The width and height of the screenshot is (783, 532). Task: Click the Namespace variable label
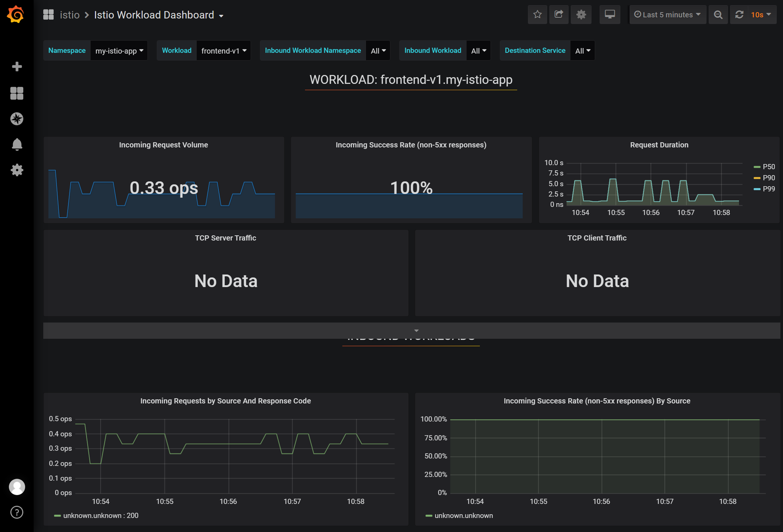click(x=67, y=51)
